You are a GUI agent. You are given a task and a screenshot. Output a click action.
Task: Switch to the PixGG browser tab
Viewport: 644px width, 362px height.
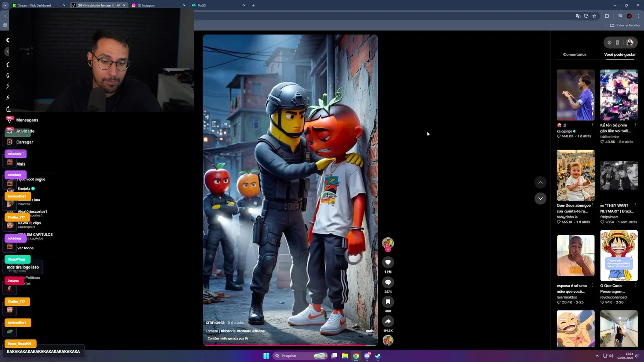pos(218,5)
